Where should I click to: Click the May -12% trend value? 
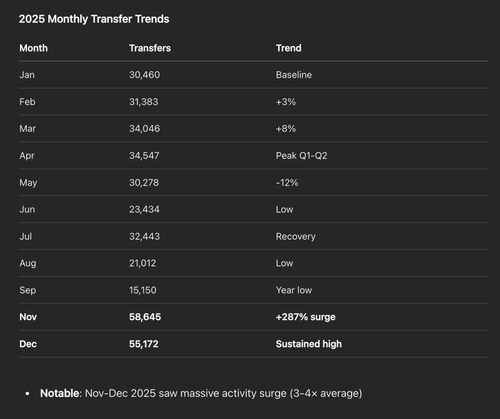coord(287,183)
